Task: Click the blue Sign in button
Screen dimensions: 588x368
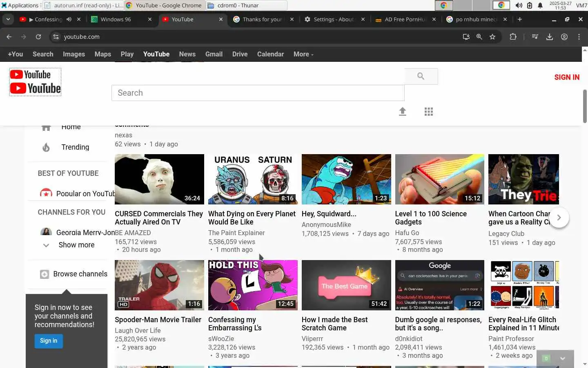Action: tap(49, 341)
